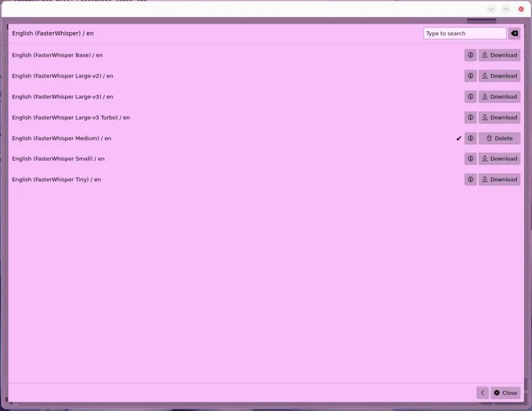Select the English (FasterWhisper Large-v3) / en row text
The height and width of the screenshot is (411, 532).
(62, 97)
